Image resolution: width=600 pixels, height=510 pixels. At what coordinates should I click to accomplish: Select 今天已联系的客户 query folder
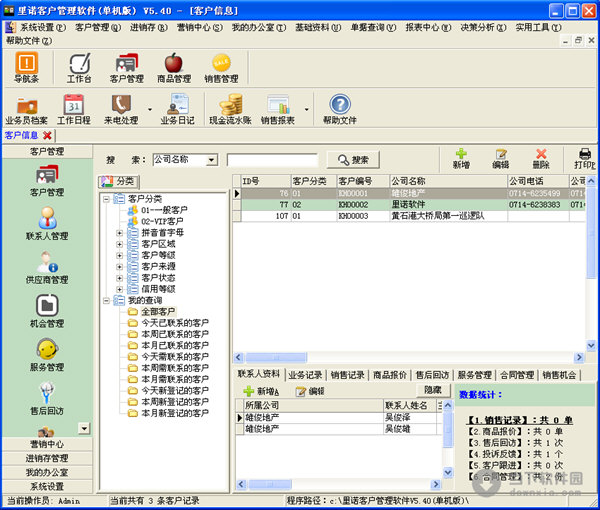(174, 323)
